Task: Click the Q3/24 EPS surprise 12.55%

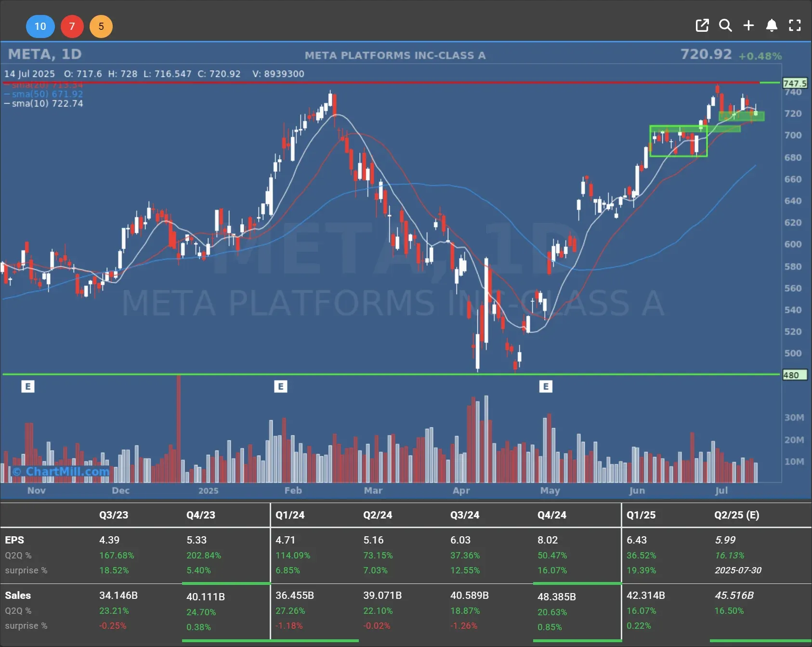Action: [x=465, y=570]
